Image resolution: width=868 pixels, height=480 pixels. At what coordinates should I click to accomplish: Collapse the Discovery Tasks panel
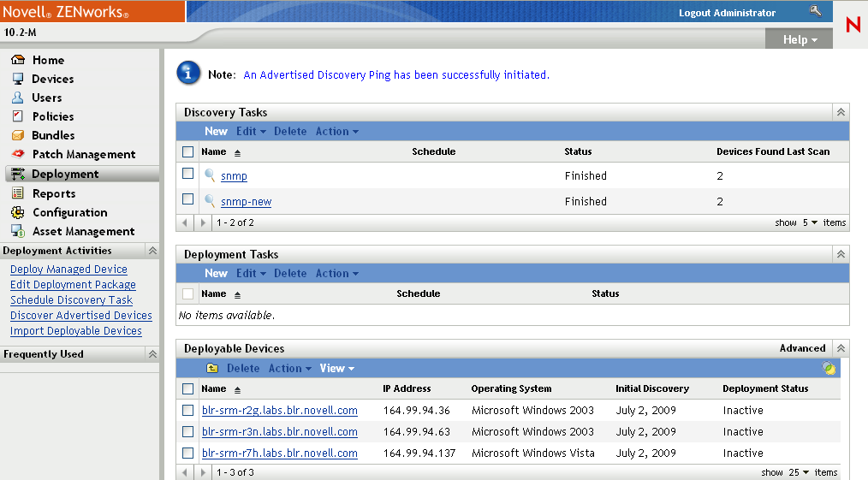[841, 112]
